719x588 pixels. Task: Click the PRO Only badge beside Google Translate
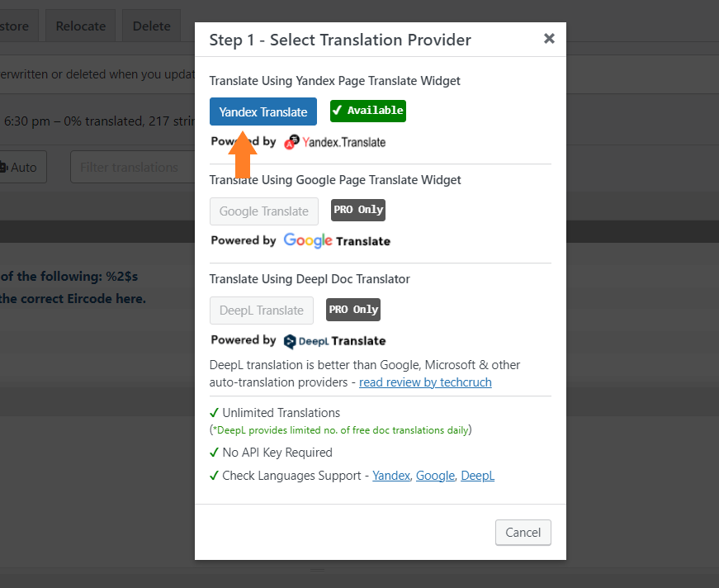point(358,210)
